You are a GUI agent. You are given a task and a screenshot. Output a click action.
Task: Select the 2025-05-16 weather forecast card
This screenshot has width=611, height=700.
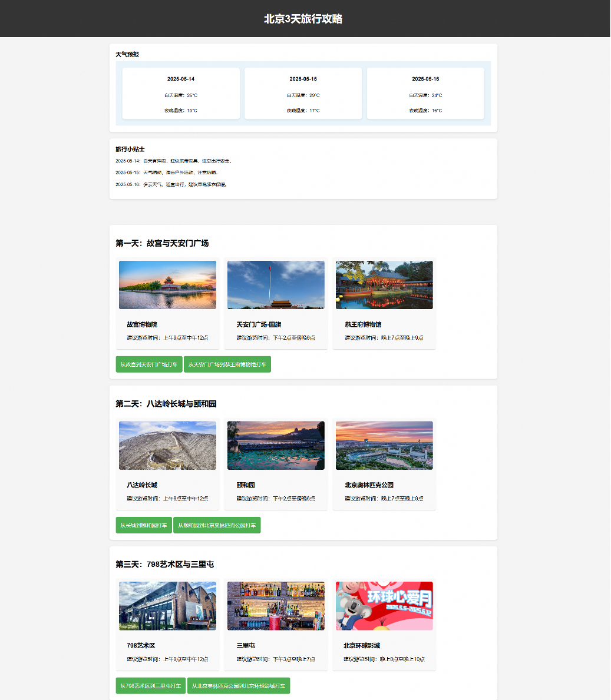(x=425, y=93)
